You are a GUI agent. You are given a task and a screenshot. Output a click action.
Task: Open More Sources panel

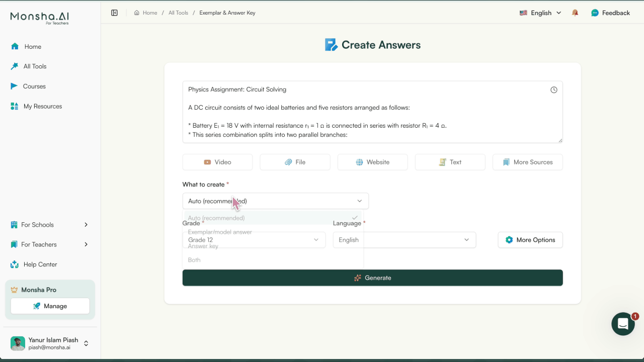point(527,162)
